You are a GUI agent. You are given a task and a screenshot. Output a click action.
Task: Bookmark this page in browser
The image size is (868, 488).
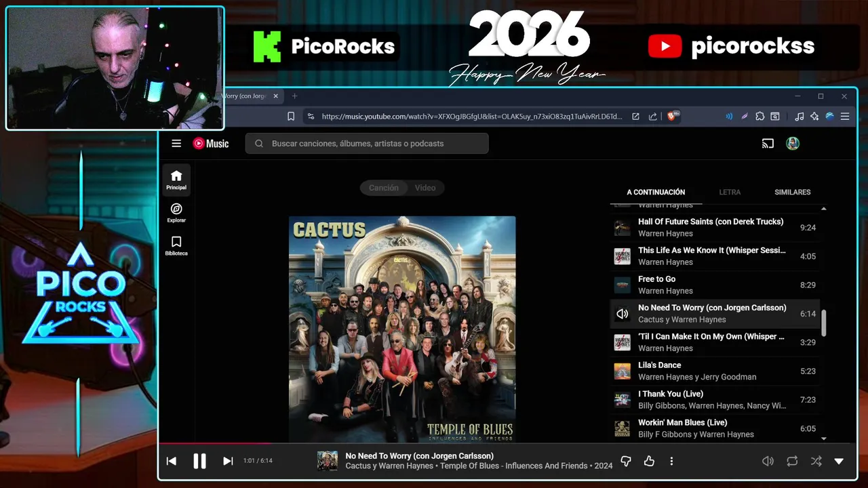(291, 117)
